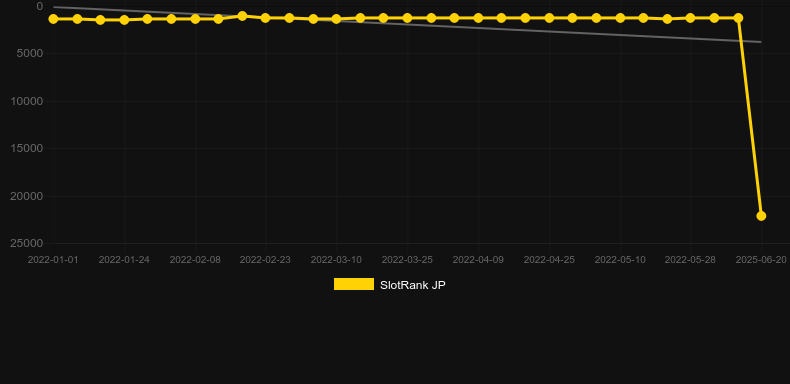The width and height of the screenshot is (790, 384).
Task: Click the 2025-06-20 x-axis date label
Action: (761, 260)
